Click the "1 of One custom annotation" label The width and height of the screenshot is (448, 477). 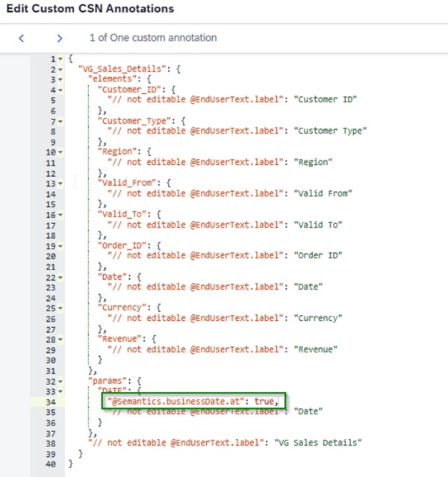(x=152, y=37)
